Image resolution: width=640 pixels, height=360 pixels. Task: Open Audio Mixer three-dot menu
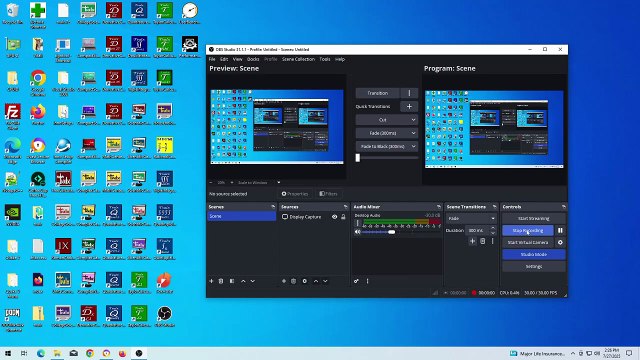367,281
